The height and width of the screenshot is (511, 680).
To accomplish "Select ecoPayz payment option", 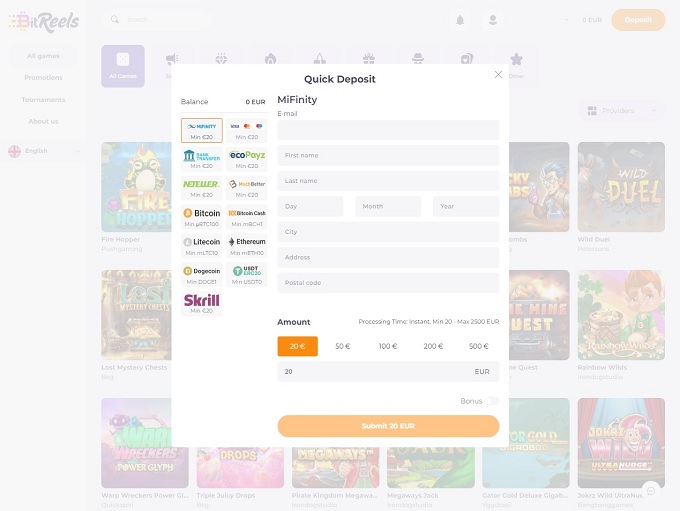I will point(246,158).
